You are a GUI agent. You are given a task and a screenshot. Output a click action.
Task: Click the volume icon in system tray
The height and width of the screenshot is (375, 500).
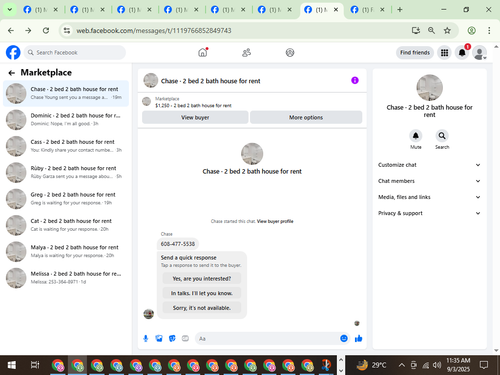[437, 365]
